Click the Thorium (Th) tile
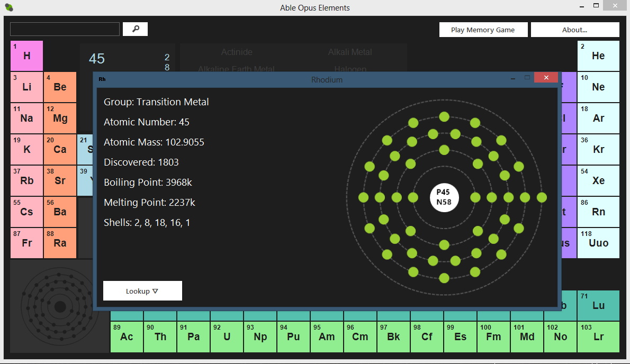Viewport: 630px width, 364px height. [x=160, y=336]
